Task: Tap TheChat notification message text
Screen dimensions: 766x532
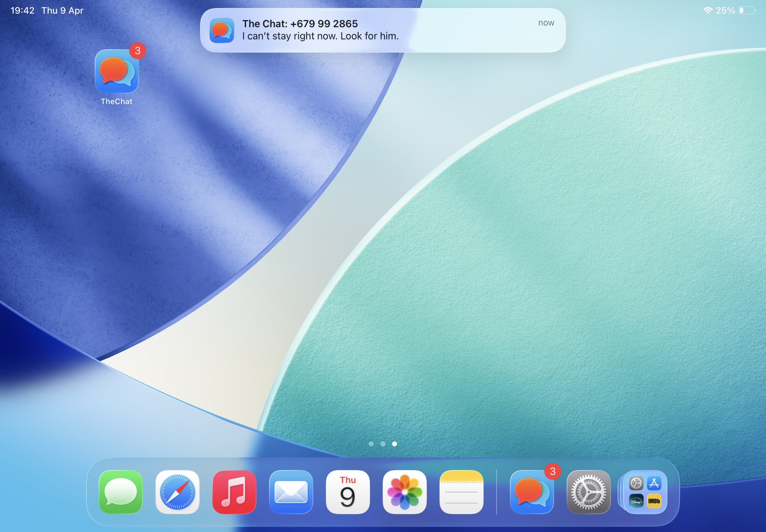Action: pos(320,36)
